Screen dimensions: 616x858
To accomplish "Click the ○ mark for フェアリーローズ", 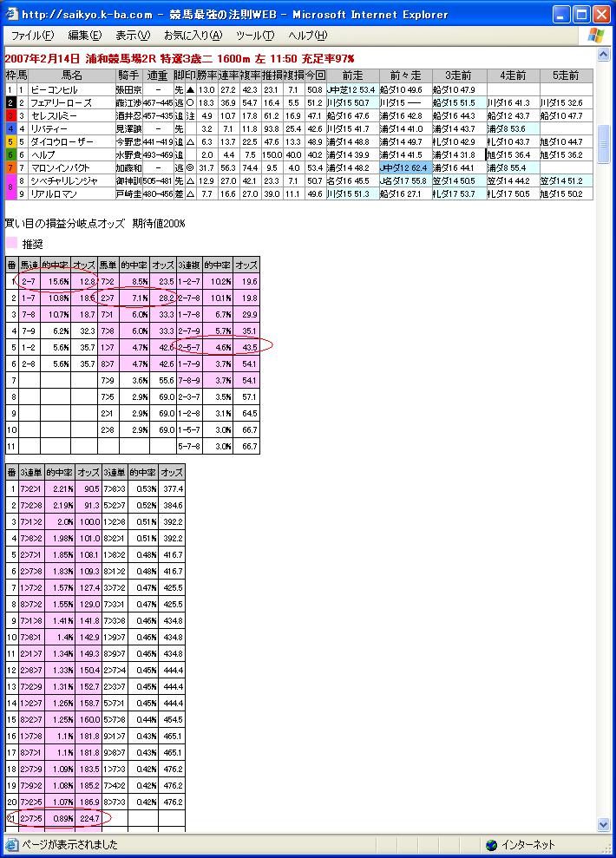I will (x=190, y=103).
